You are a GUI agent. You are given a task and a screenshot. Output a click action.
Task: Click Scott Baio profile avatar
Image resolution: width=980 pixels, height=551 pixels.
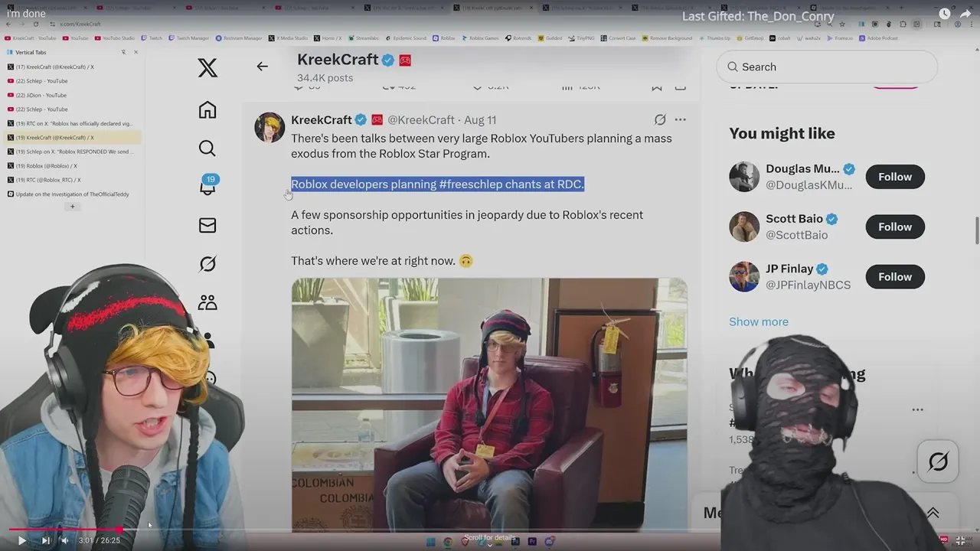pos(744,227)
